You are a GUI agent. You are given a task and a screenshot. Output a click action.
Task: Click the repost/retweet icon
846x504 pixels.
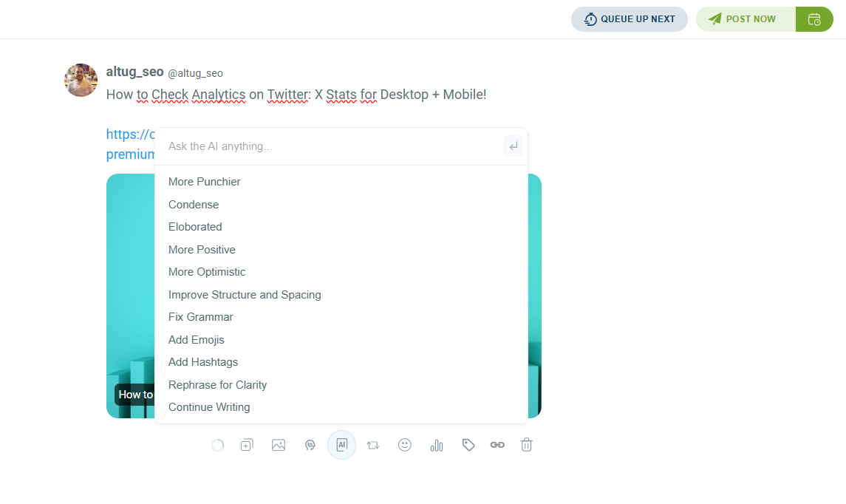coord(373,444)
